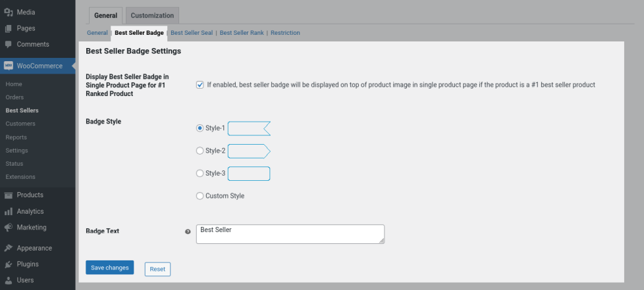644x290 pixels.
Task: Click the Badge Text input field
Action: coord(290,234)
